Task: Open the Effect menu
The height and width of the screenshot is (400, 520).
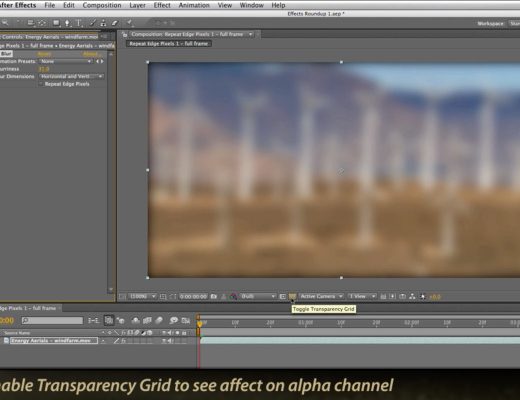Action: (162, 5)
